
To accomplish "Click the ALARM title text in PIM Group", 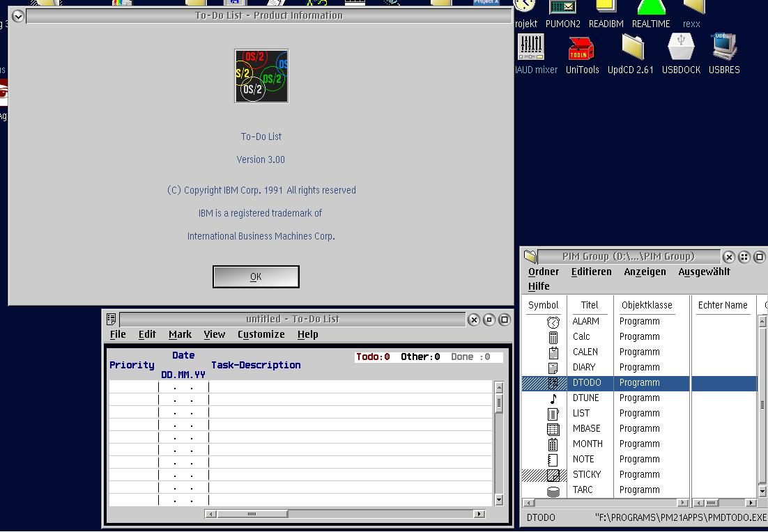I will coord(586,321).
